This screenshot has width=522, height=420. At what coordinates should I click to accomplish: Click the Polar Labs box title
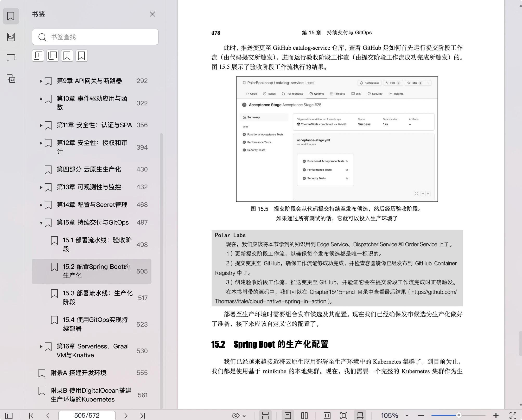[x=230, y=235]
